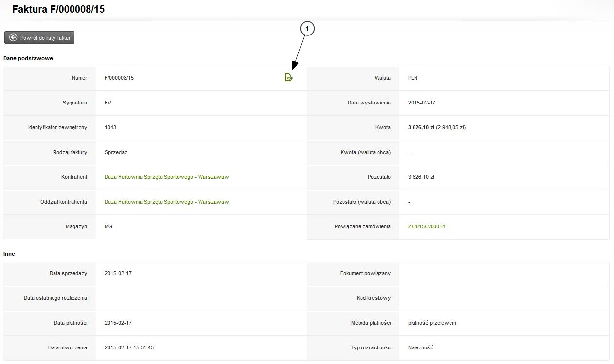Select the Kwota amount 3 626,10 zł
614x364 pixels.
pos(421,127)
